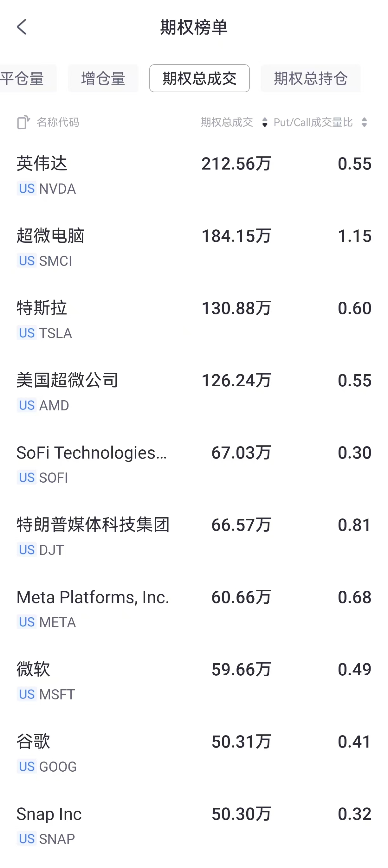Screen dimensions: 388x868
Task: Tap the back arrow icon
Action: 22,27
